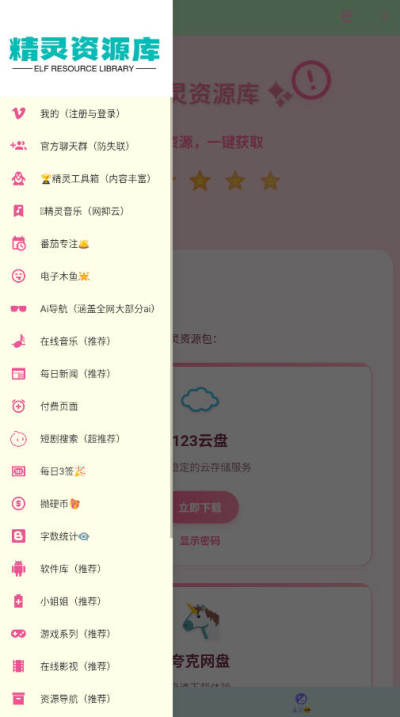Open 我的（注册与登录）menu entry
Image resolution: width=400 pixels, height=717 pixels.
86,113
